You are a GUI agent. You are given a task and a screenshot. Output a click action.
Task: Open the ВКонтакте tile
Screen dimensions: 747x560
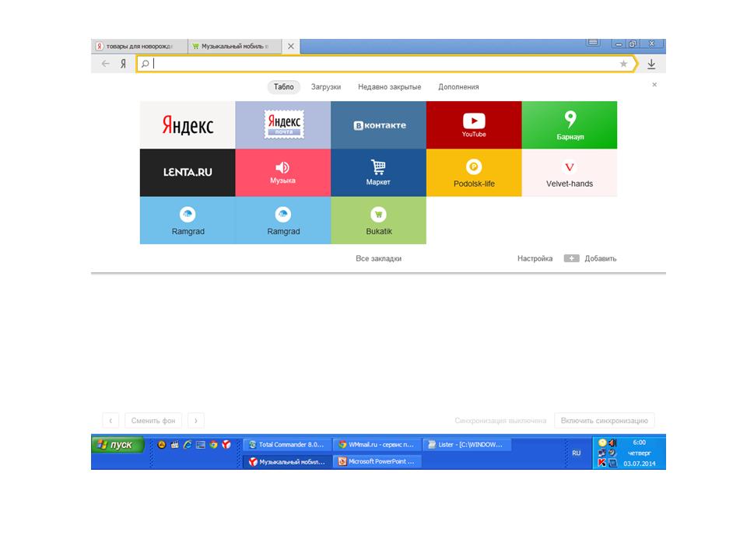[x=378, y=124]
